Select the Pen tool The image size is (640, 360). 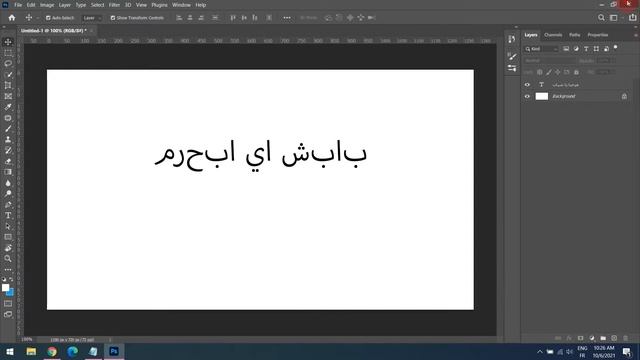[8, 204]
